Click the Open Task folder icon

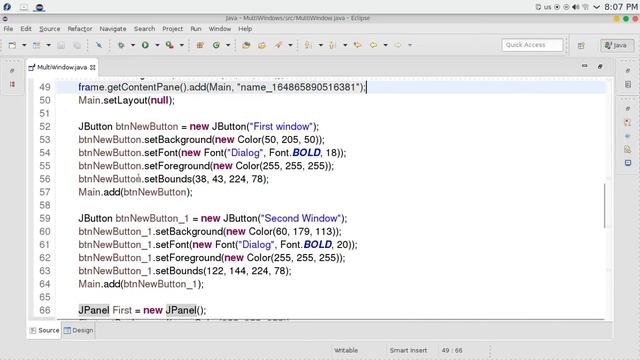(x=262, y=45)
